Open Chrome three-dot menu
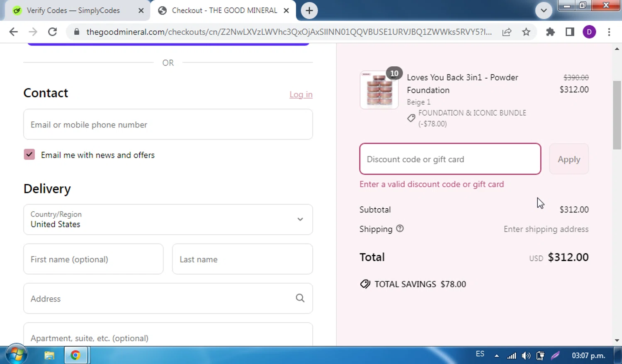This screenshot has width=622, height=364. (609, 32)
